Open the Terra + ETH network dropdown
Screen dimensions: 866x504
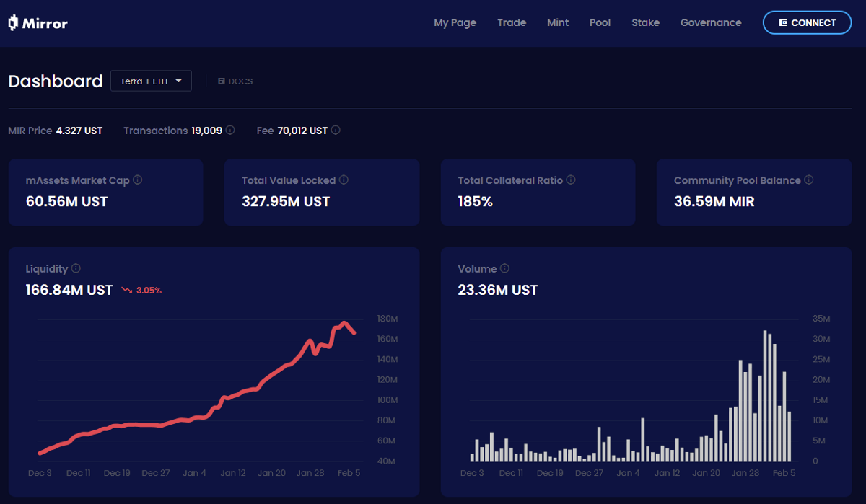151,81
